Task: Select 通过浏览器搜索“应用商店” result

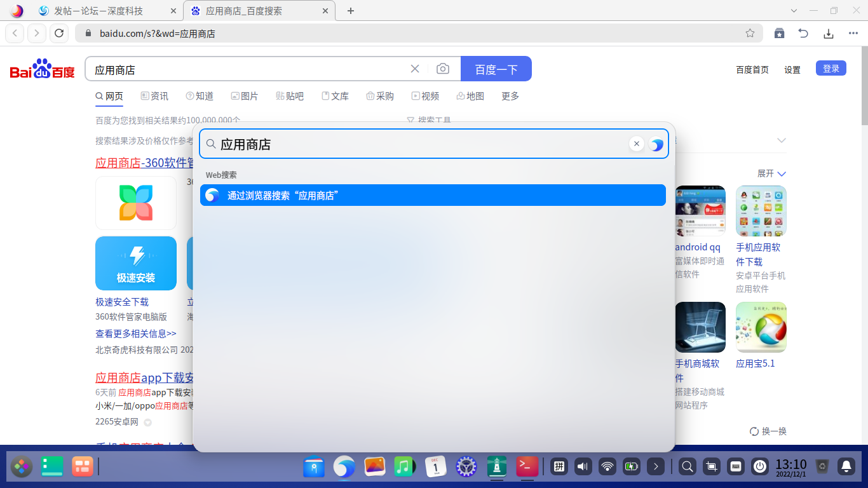Action: [433, 195]
